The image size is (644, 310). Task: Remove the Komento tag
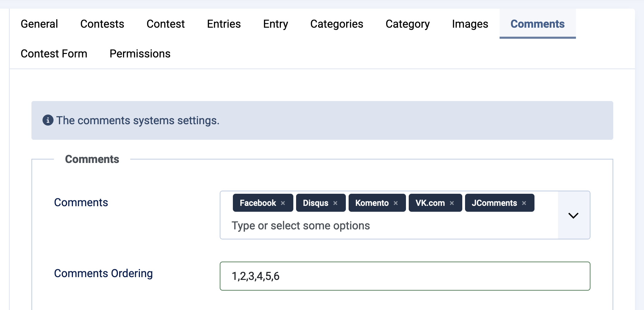[396, 203]
